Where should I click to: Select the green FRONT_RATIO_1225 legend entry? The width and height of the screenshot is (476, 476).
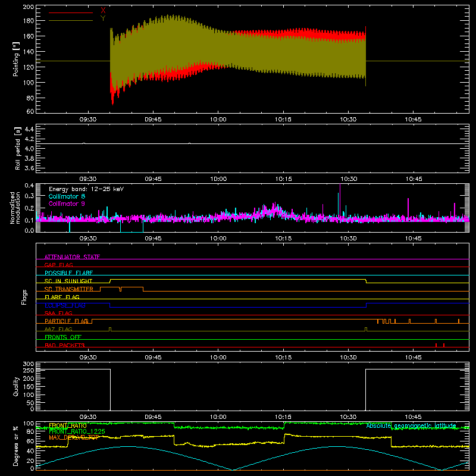(x=77, y=431)
